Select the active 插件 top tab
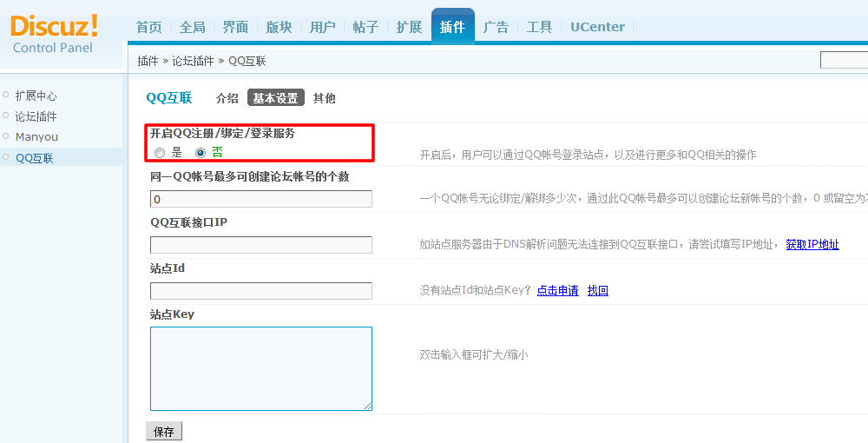Viewport: 868px width, 443px height. pos(452,27)
